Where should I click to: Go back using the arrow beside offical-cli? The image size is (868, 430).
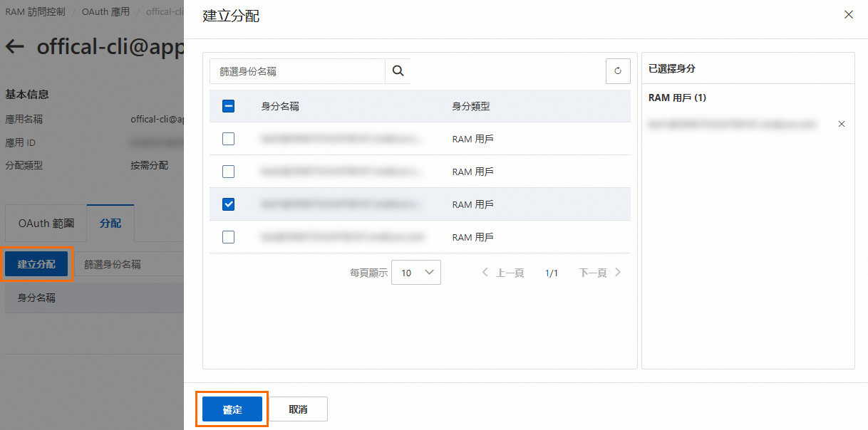(x=15, y=47)
